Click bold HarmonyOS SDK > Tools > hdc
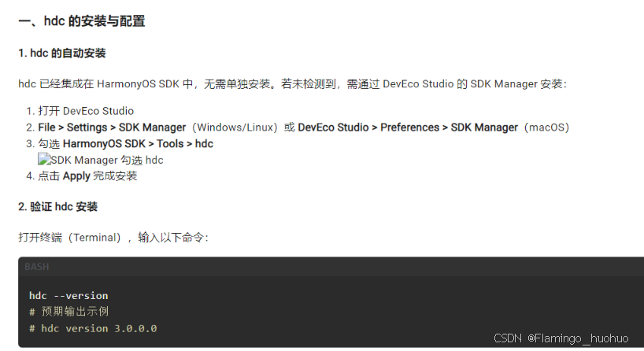This screenshot has height=351, width=644. point(138,144)
